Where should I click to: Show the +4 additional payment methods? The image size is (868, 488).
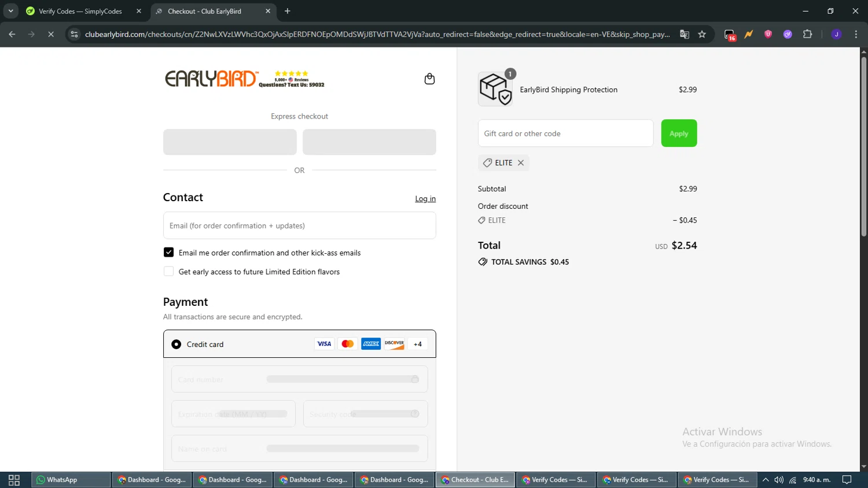418,344
